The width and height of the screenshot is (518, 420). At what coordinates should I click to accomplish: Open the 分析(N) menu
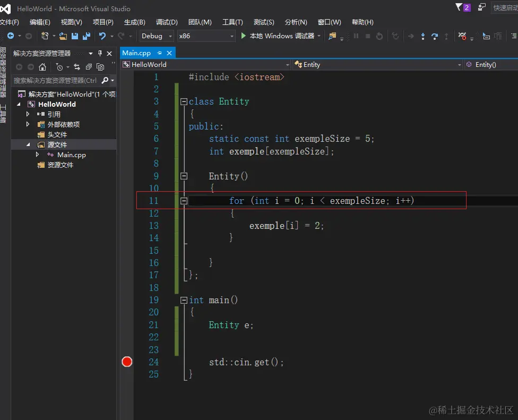point(296,22)
